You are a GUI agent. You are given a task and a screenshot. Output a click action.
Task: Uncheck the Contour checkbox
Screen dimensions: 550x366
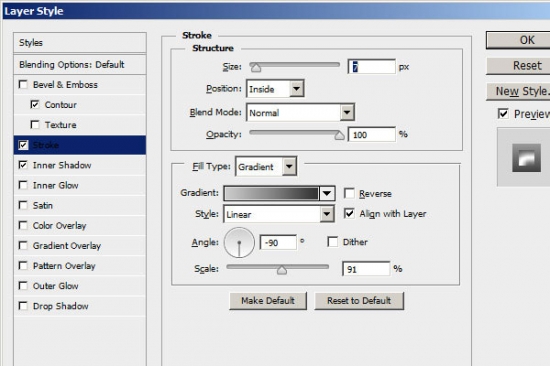tap(35, 105)
